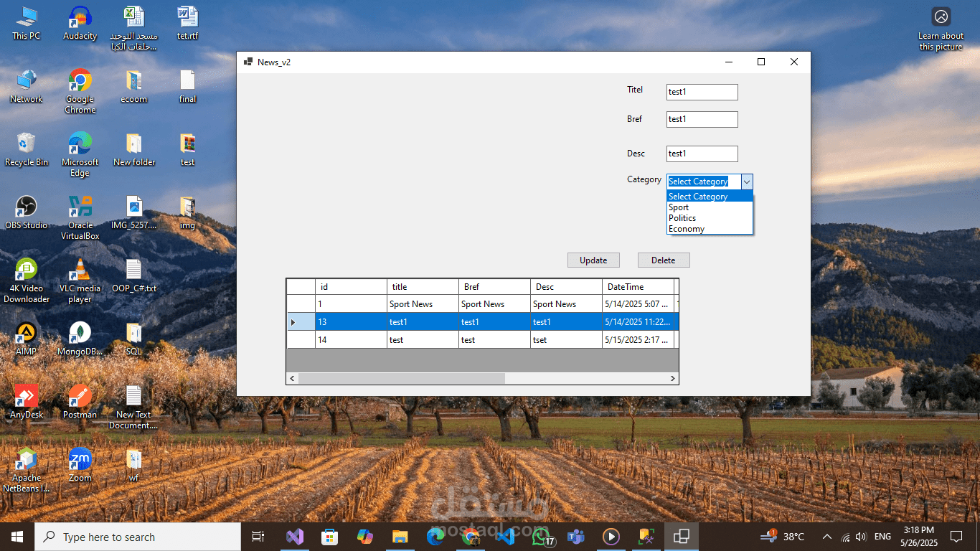The height and width of the screenshot is (551, 980).
Task: Select the Postman desktop shortcut
Action: pos(80,402)
